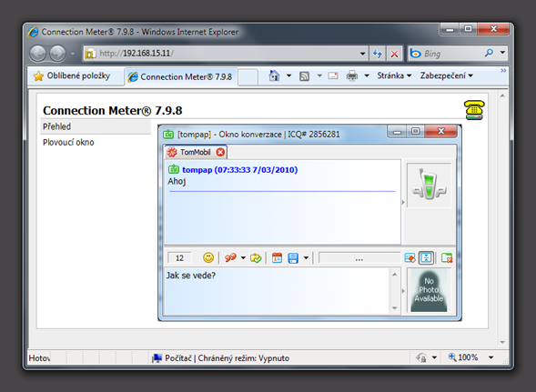Close the TomMobil conversation tab

(220, 152)
